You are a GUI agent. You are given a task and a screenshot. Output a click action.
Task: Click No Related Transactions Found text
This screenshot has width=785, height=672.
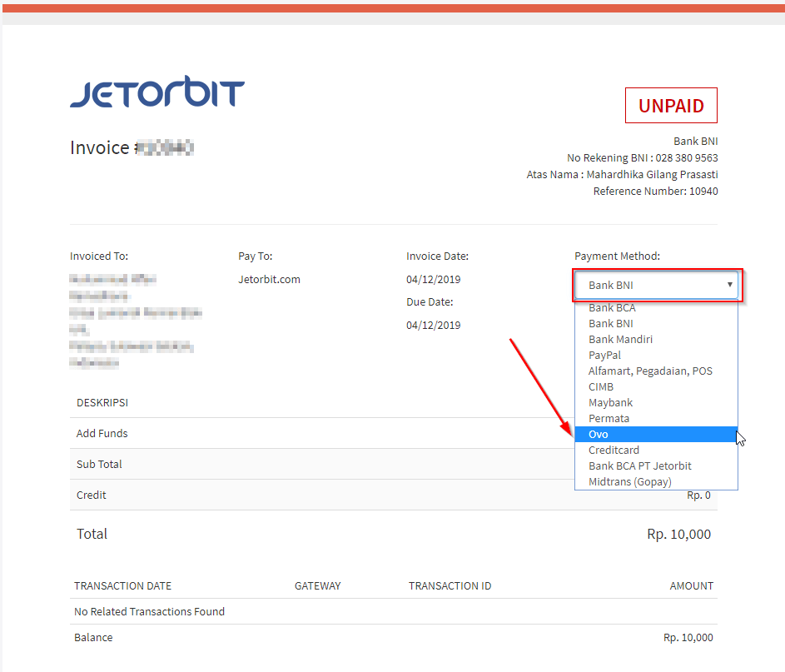point(149,611)
